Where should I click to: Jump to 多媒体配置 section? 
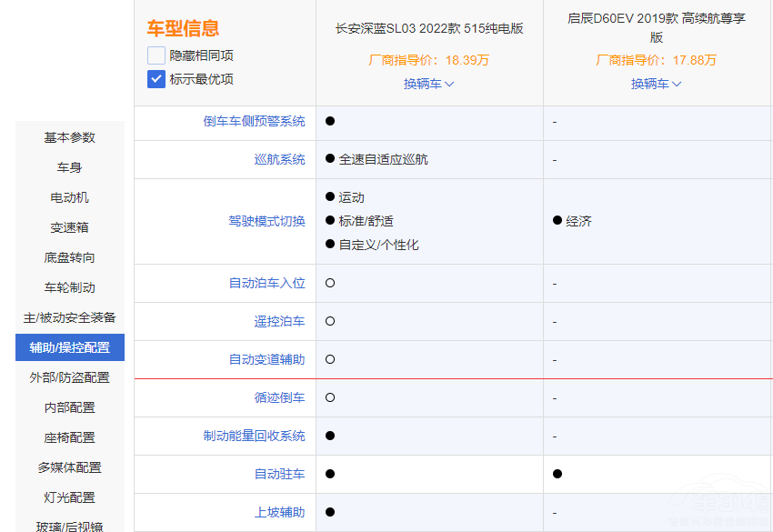point(70,467)
